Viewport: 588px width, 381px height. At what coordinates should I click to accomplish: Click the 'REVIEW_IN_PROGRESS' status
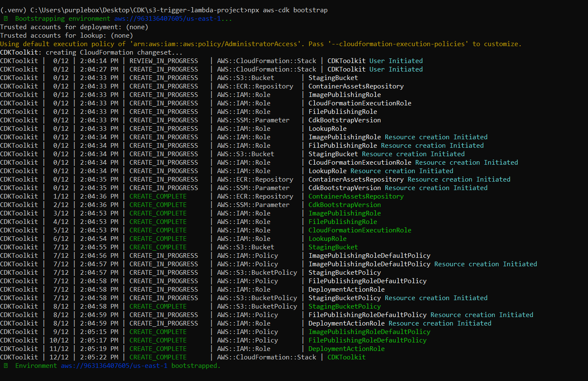click(164, 61)
